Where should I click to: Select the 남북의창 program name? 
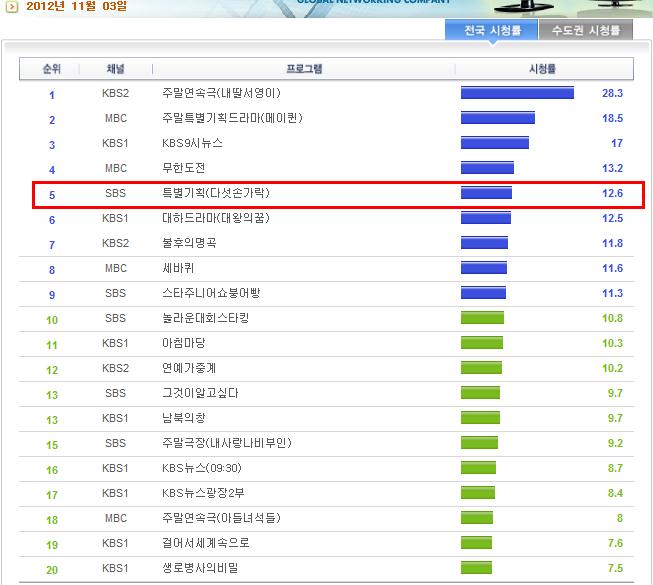pyautogui.click(x=183, y=418)
